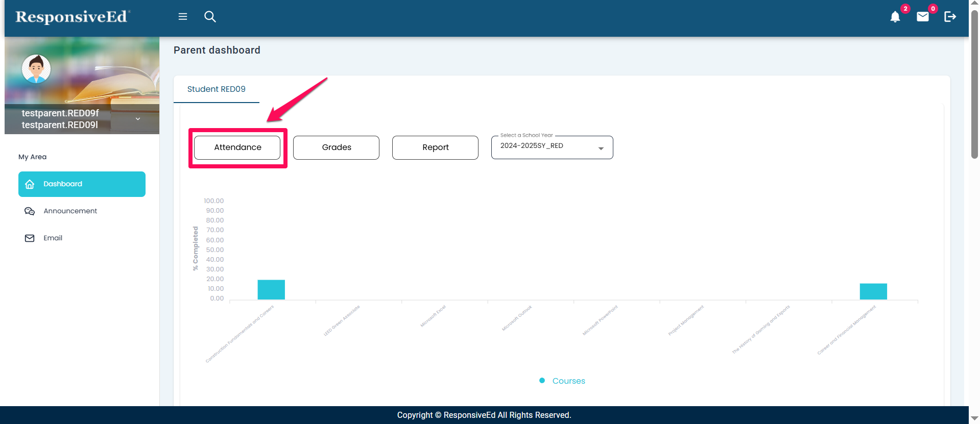Image resolution: width=980 pixels, height=424 pixels.
Task: Click the ResponsiveEd logo
Action: tap(72, 17)
